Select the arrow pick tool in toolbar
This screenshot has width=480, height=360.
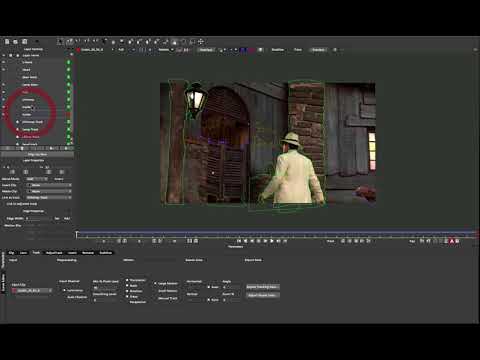[60, 42]
